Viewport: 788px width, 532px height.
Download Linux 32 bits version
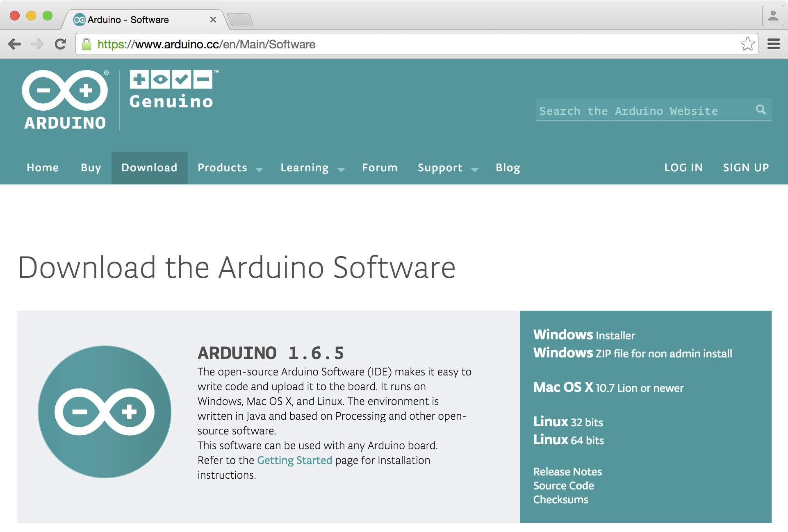[568, 422]
